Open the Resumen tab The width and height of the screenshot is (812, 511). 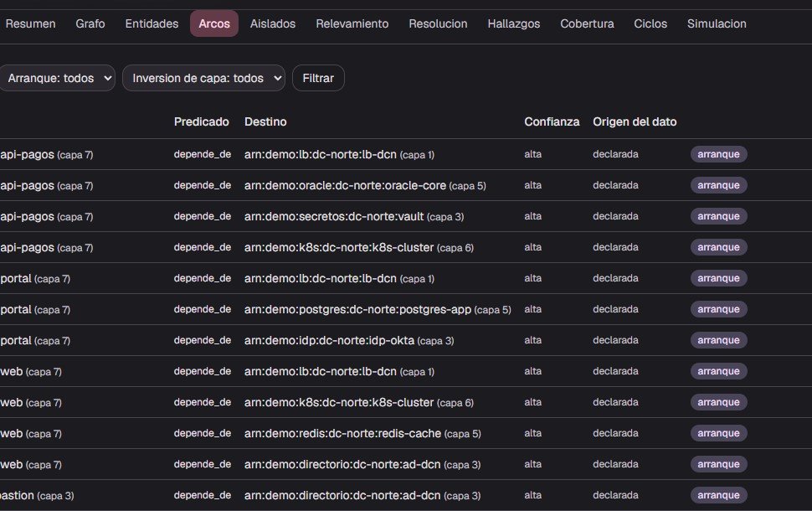click(x=30, y=23)
